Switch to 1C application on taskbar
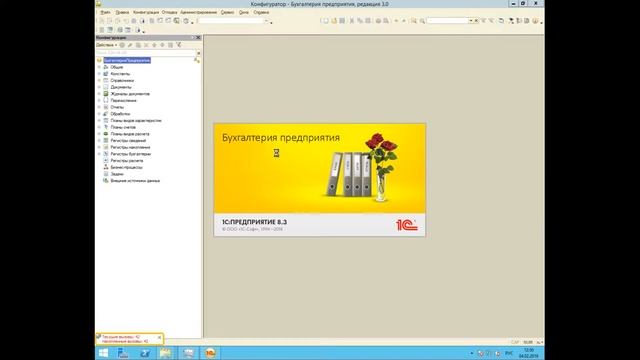Viewport: 640px width, 360px height. 210,353
